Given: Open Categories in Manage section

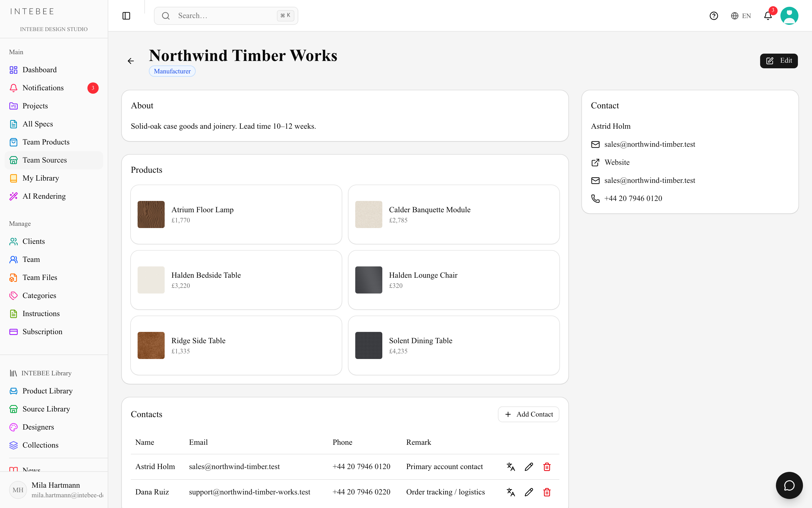Looking at the screenshot, I should pos(54,296).
